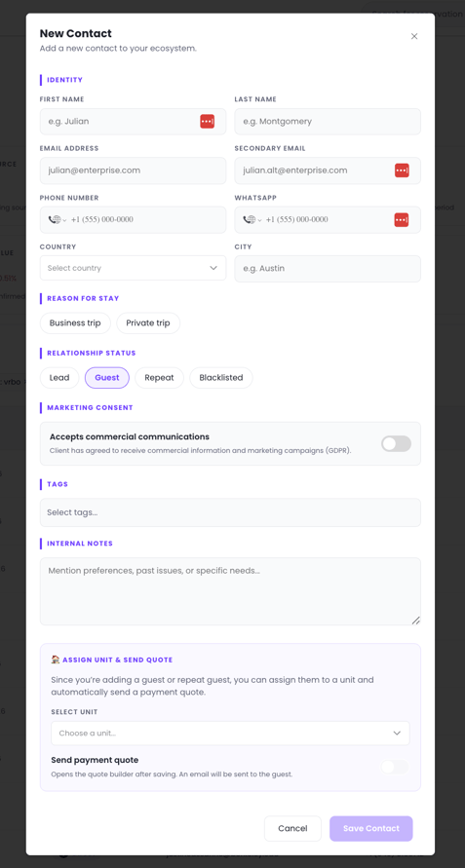Screen dimensions: 465x868
Task: Click the red autofill icon in Secondary Email
Action: [402, 170]
